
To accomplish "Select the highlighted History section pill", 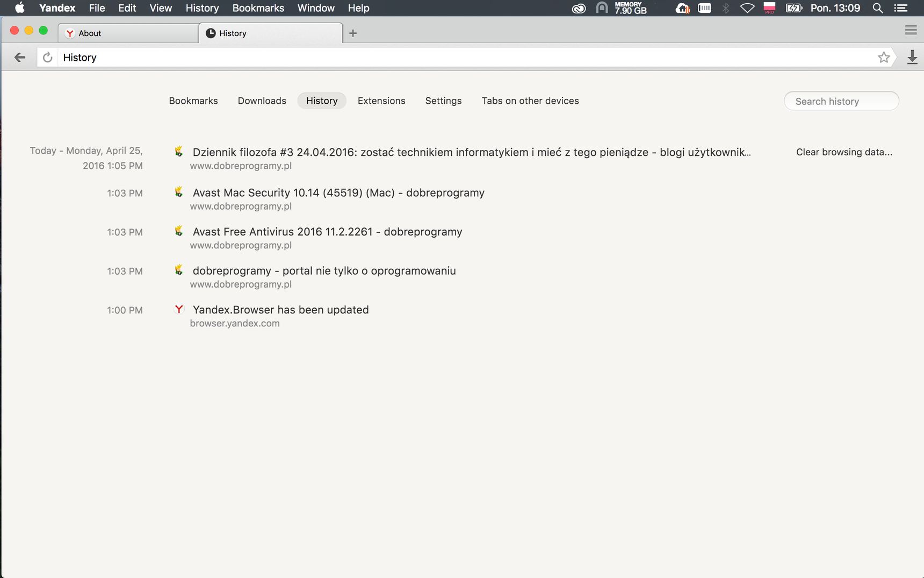I will [x=322, y=101].
